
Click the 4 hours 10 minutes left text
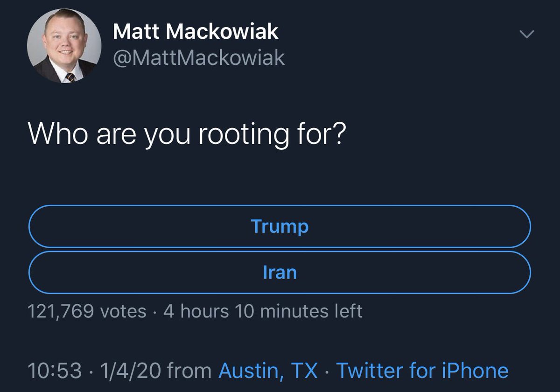[x=263, y=311]
